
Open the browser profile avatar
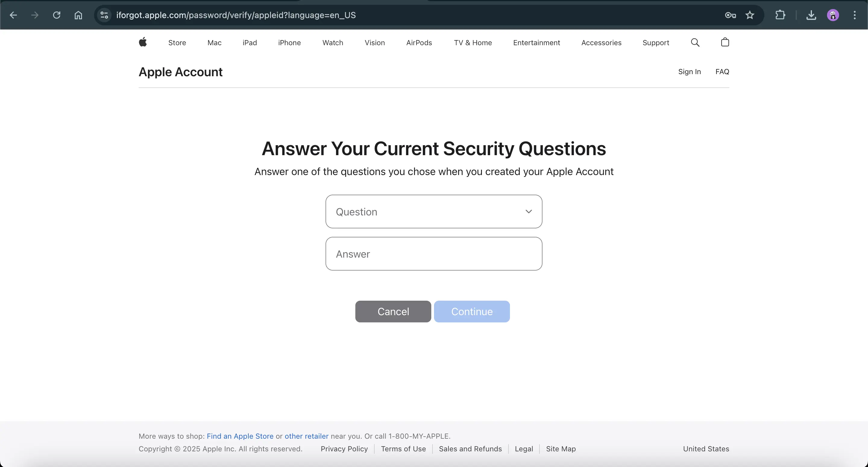click(833, 15)
